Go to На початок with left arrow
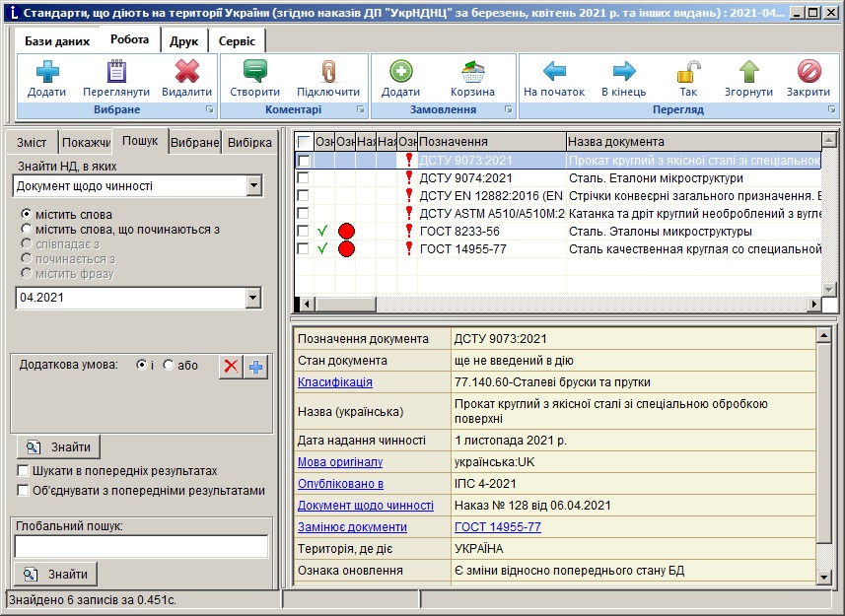Viewport: 845px width, 616px height. tap(554, 71)
